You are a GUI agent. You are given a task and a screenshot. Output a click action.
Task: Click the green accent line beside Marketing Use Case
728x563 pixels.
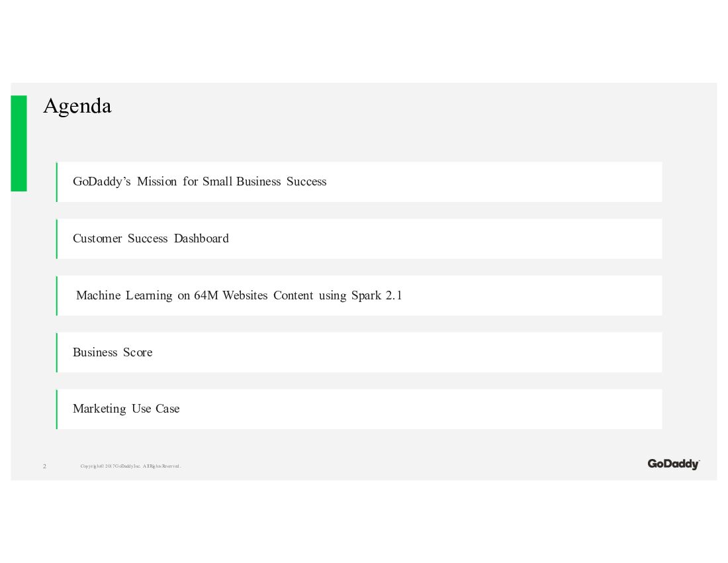pos(57,409)
